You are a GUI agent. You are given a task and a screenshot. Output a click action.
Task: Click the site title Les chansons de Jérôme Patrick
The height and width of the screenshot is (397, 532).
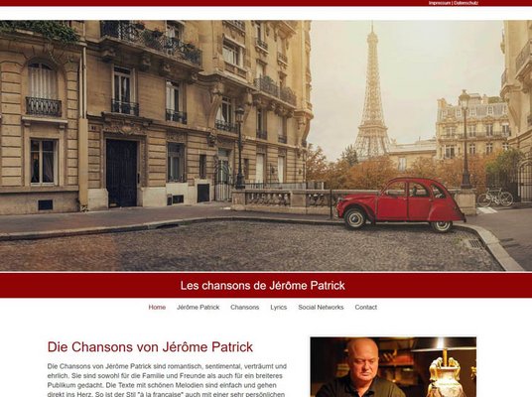[x=263, y=286]
